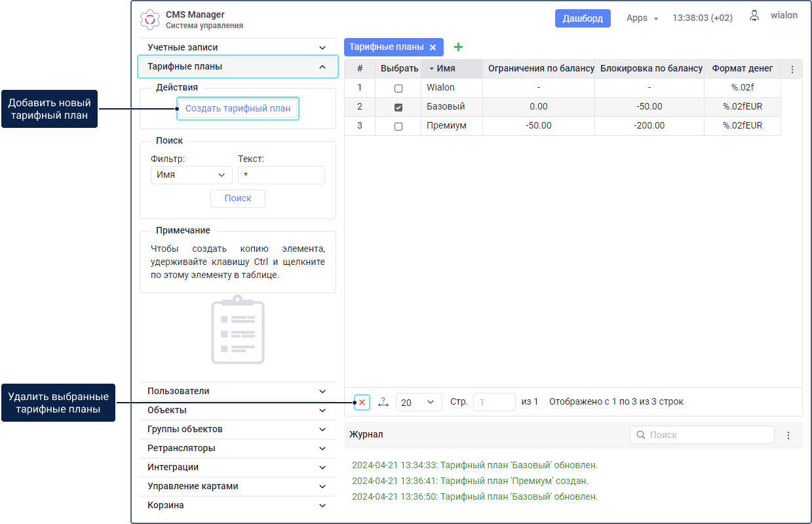Click the Дашборд button
The width and height of the screenshot is (812, 524).
point(583,18)
